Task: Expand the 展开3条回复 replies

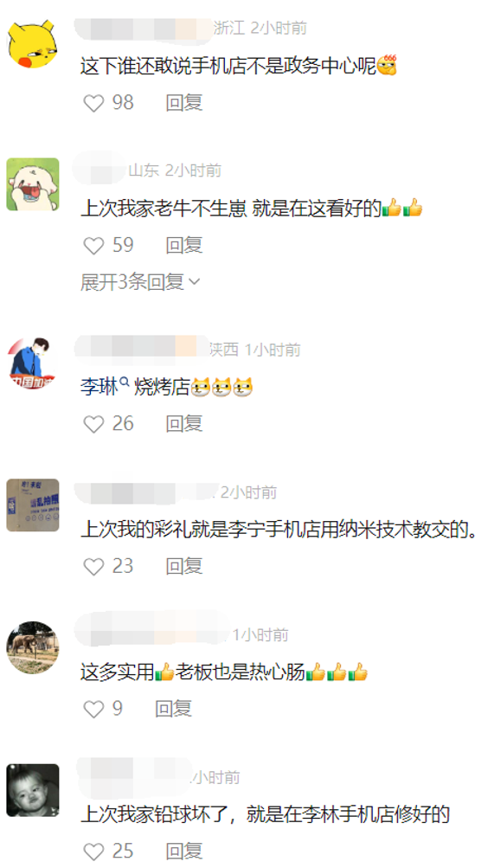Action: tap(140, 282)
